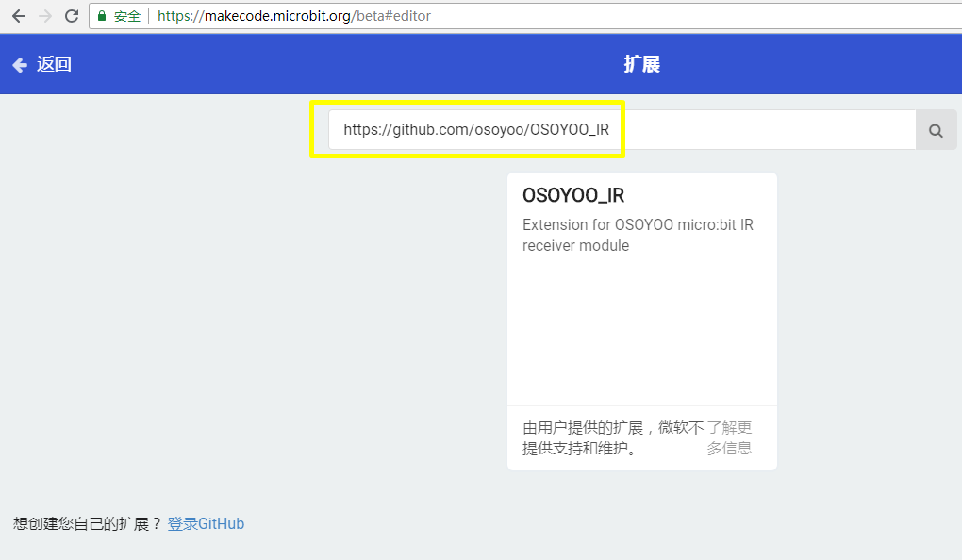962x560 pixels.
Task: Click the 由用户提供的扩展 notice text
Action: coord(613,438)
